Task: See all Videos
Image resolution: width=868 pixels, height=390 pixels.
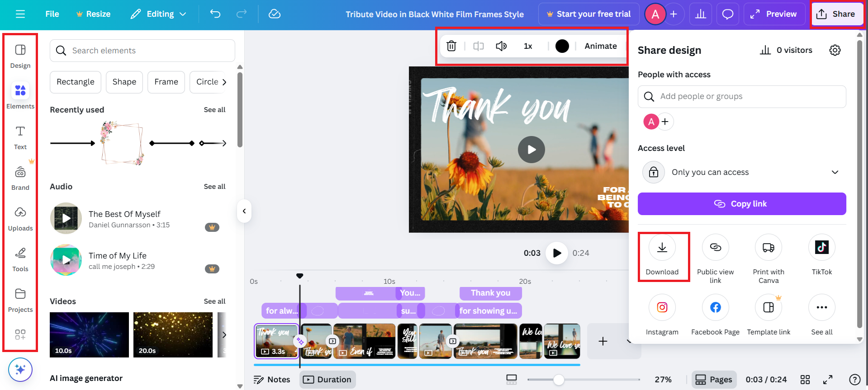Action: point(214,301)
